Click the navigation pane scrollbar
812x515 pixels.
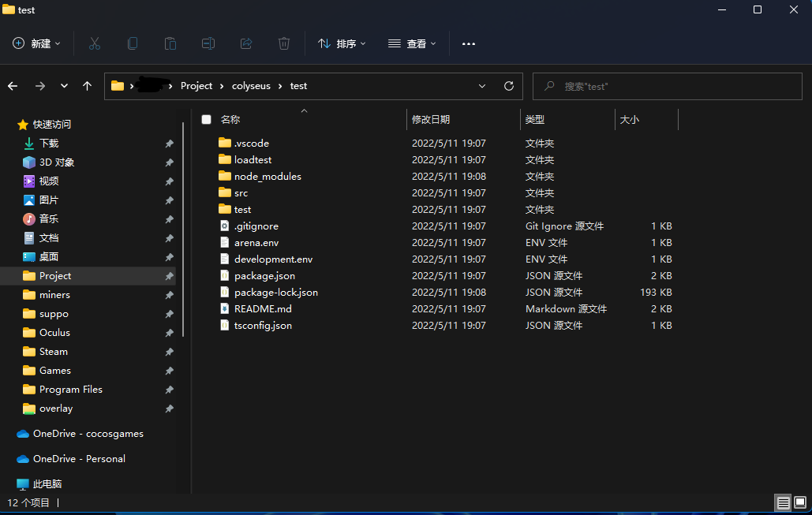point(183,230)
